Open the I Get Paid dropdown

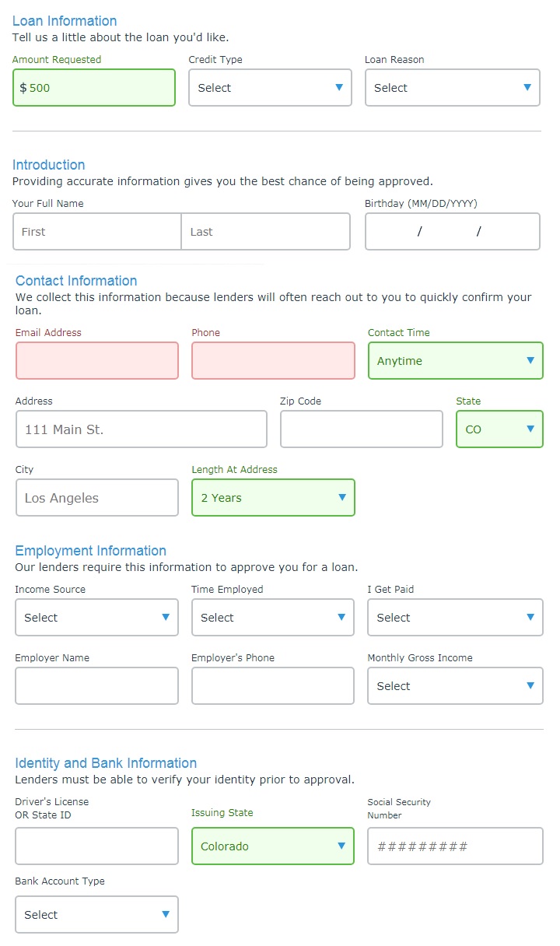click(455, 618)
